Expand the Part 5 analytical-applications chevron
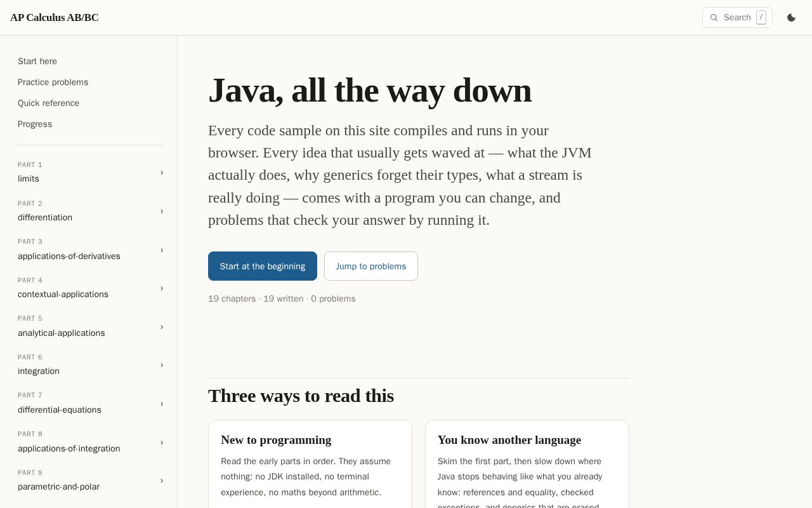This screenshot has width=812, height=508. click(x=162, y=327)
